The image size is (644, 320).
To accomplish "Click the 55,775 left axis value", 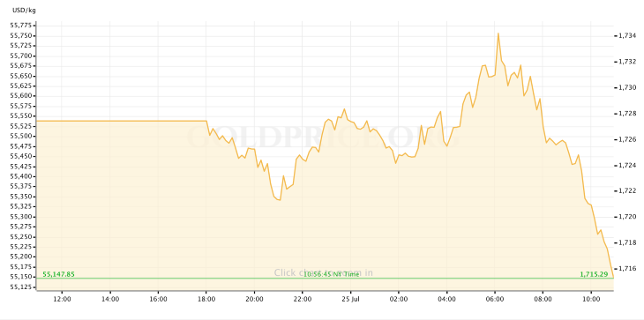I will pos(22,26).
